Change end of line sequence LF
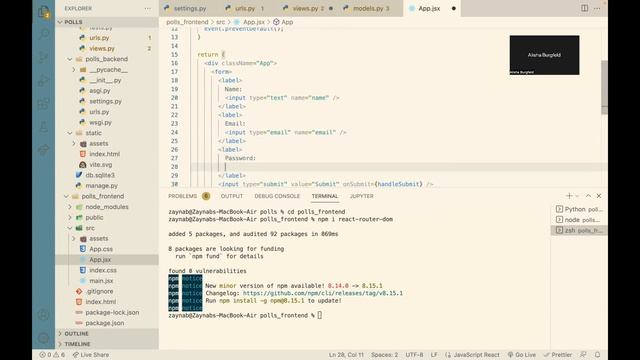The width and height of the screenshot is (640, 360). [434, 355]
